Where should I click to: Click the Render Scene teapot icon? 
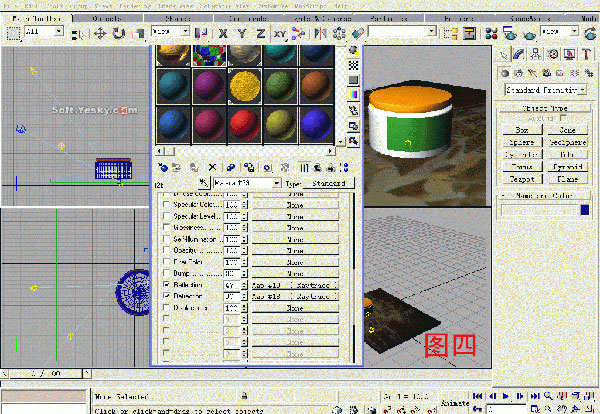point(510,33)
